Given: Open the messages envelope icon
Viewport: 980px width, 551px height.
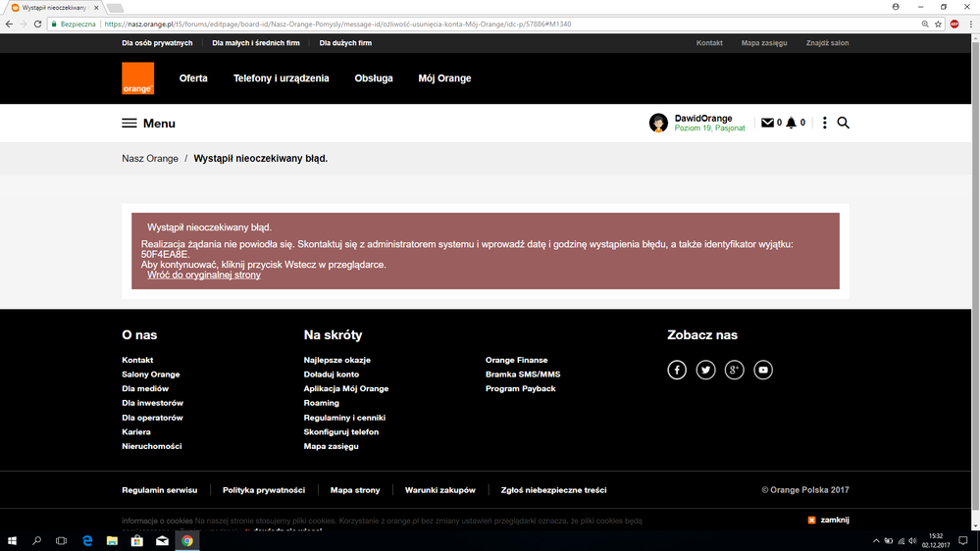Looking at the screenshot, I should tap(767, 124).
